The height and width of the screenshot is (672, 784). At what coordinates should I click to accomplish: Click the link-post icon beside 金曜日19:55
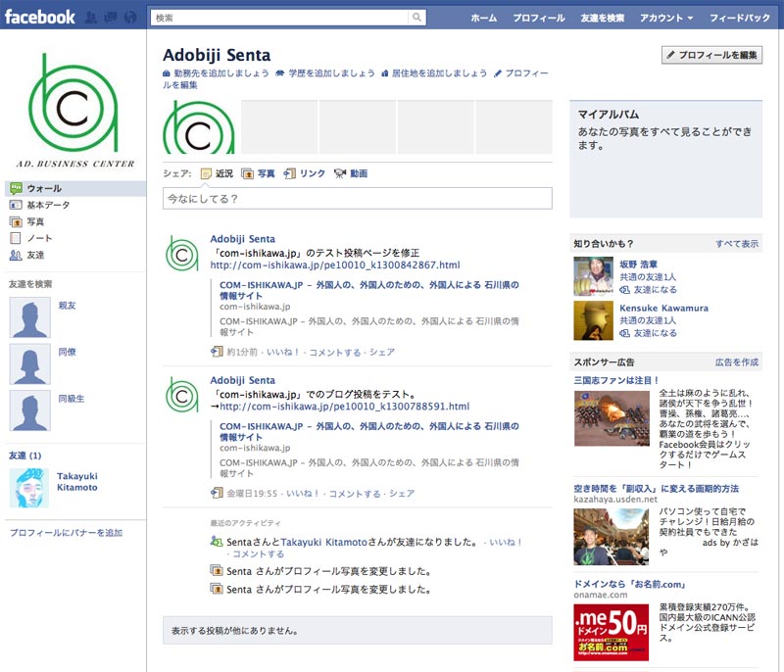(x=217, y=493)
